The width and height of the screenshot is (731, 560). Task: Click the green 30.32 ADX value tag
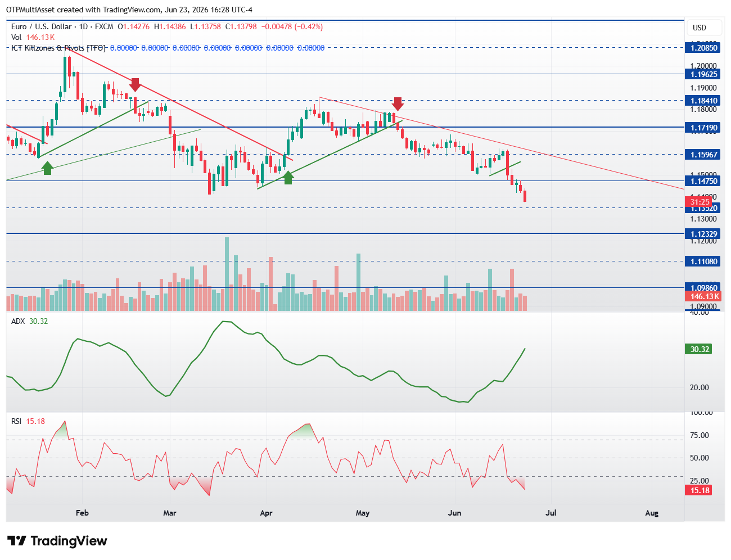pyautogui.click(x=699, y=349)
